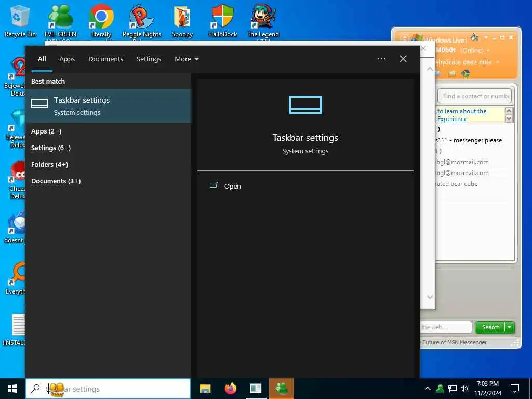The height and width of the screenshot is (399, 532).
Task: Open the network tray icon
Action: coord(453,389)
